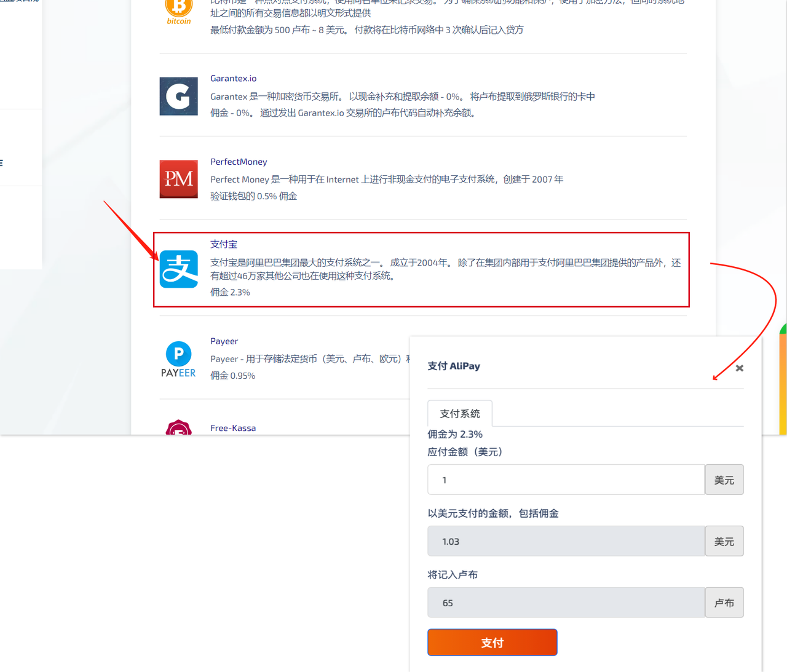The image size is (787, 672).
Task: Click the 应付金额 amount input field
Action: (566, 480)
